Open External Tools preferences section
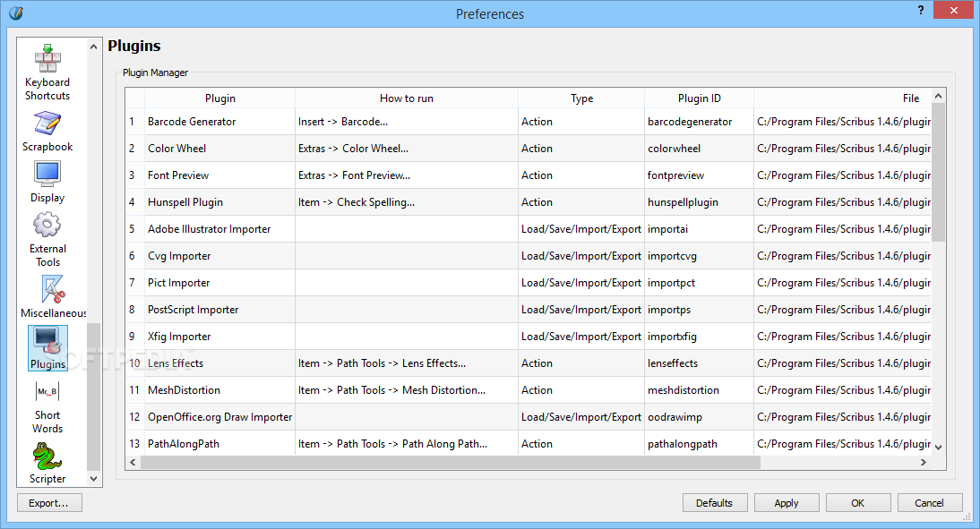980x529 pixels. (x=47, y=241)
